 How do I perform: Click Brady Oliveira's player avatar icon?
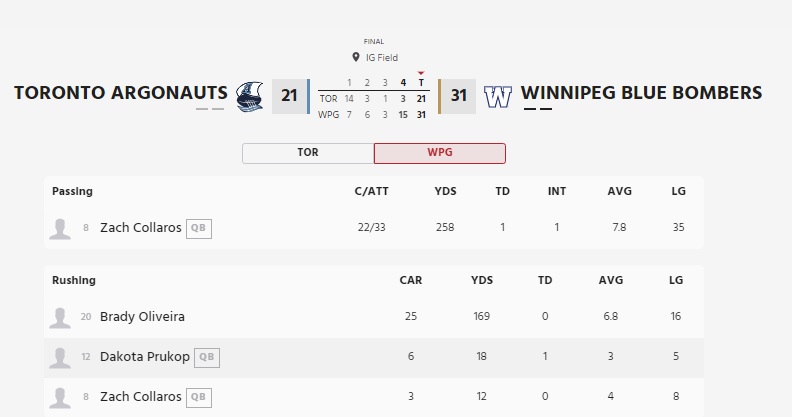(x=60, y=317)
